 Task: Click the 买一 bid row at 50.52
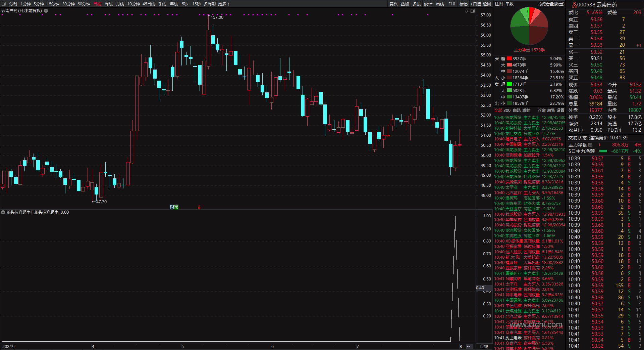(604, 52)
